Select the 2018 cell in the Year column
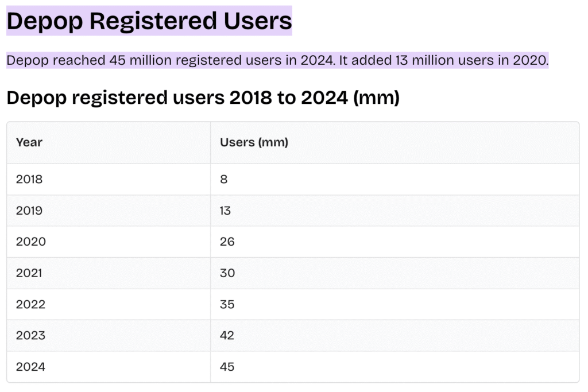Screen dimensions: 588x392 click(x=29, y=179)
